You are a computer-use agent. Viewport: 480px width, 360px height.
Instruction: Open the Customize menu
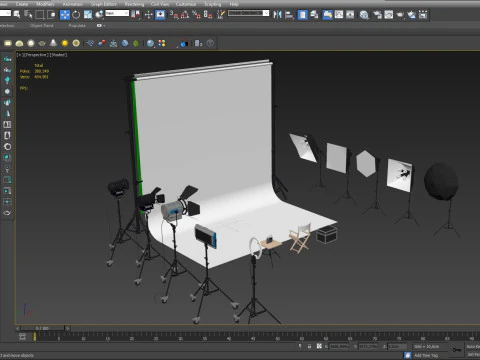(x=186, y=4)
